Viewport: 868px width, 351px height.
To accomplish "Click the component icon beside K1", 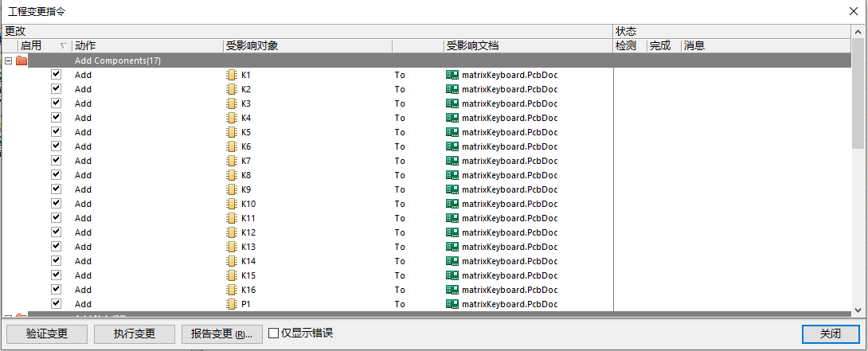I will point(233,75).
